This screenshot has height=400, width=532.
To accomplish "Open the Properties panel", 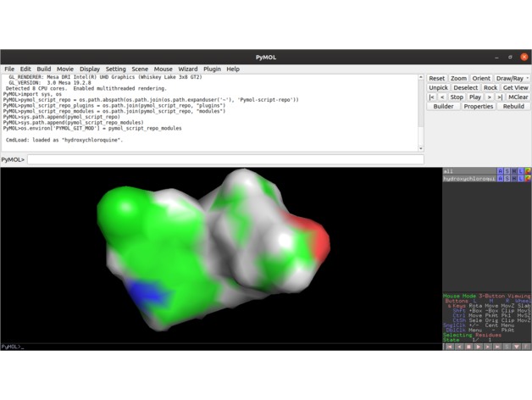I will point(479,106).
